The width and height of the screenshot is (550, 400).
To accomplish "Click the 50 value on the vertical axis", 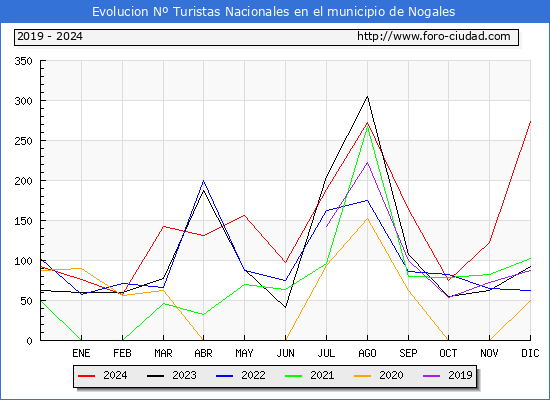I will [26, 301].
